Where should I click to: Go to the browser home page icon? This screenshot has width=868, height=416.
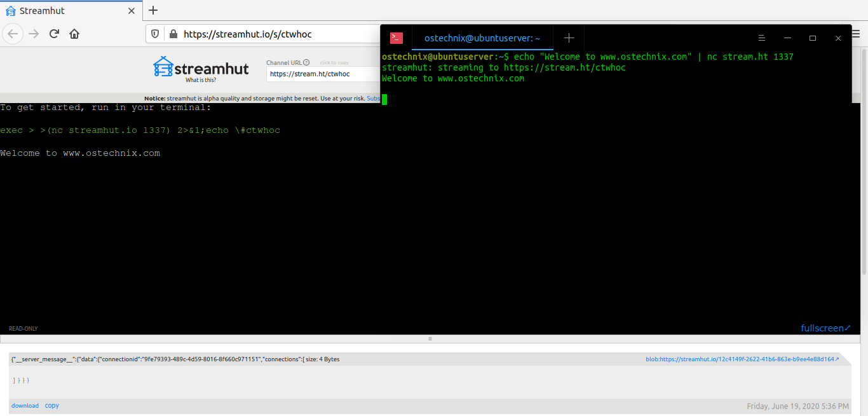pos(74,34)
